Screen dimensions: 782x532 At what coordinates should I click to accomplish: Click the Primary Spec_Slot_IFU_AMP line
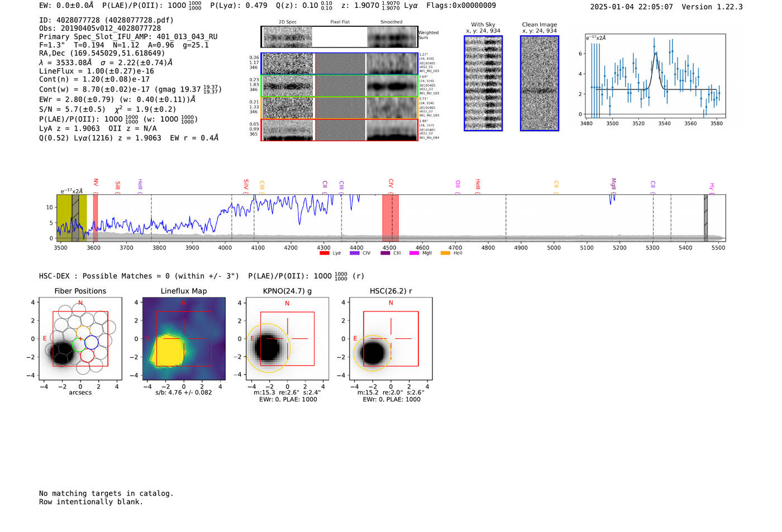(128, 37)
